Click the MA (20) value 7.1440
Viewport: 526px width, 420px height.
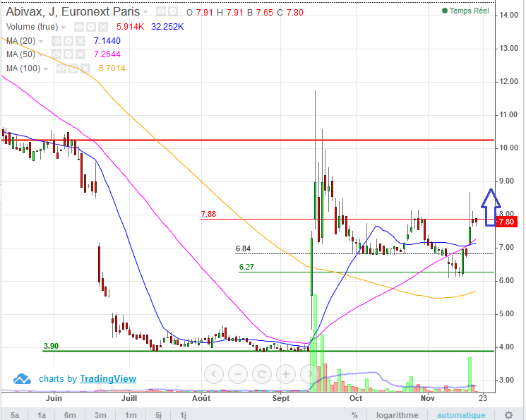(x=107, y=41)
